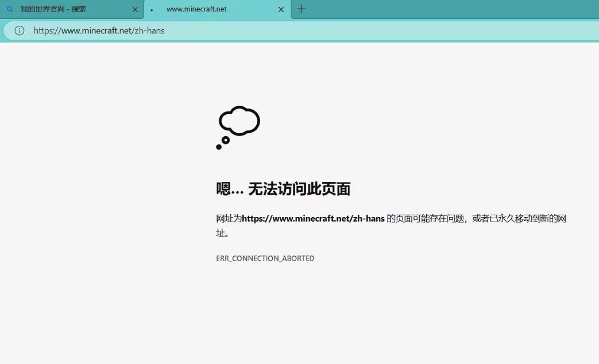Click the thought bubble error illustration
Viewport: 599px width, 364px height.
pos(238,127)
